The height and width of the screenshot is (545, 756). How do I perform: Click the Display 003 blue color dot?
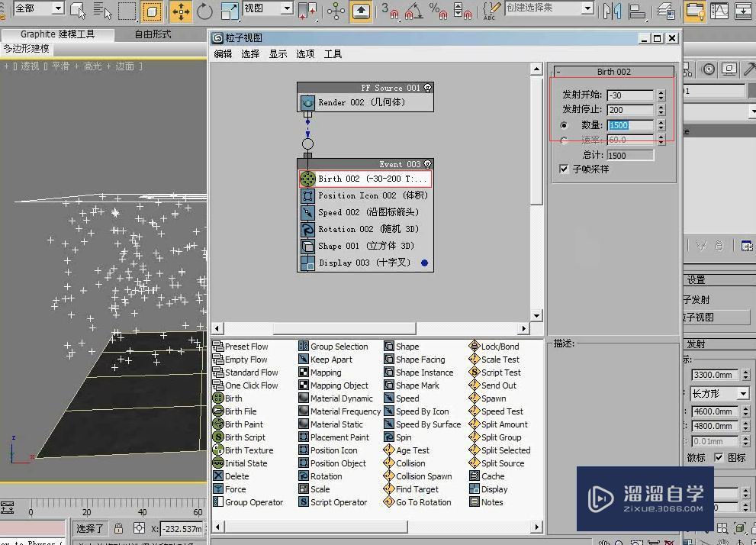coord(424,263)
